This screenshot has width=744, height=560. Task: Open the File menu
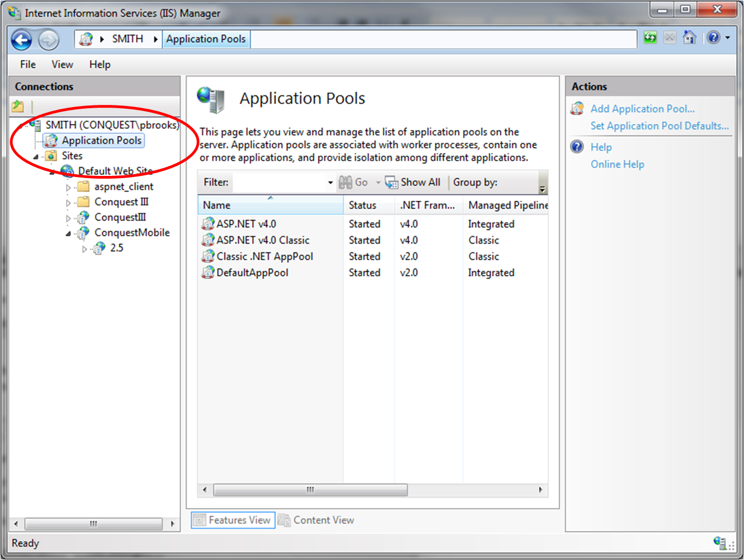(x=28, y=64)
